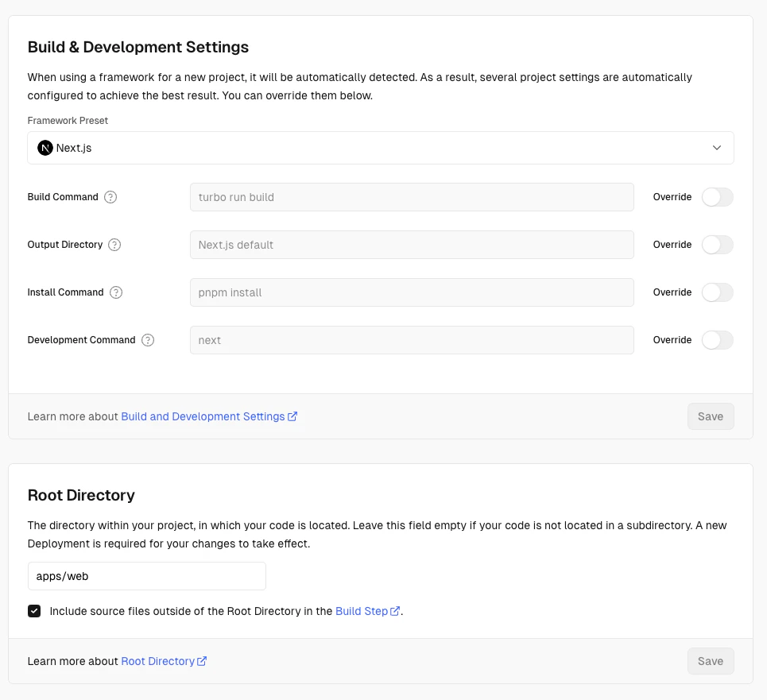The width and height of the screenshot is (767, 700).
Task: Open the Build and Development Settings link
Action: point(203,416)
